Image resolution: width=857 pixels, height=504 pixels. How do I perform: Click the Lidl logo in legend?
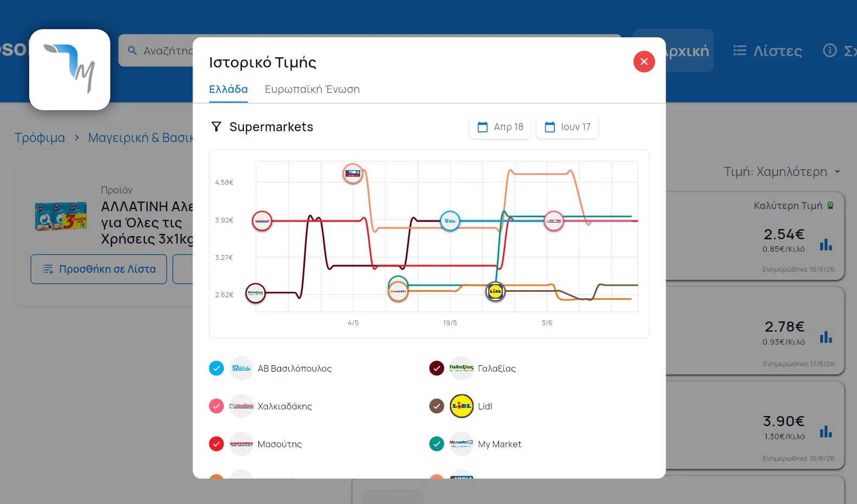point(462,406)
